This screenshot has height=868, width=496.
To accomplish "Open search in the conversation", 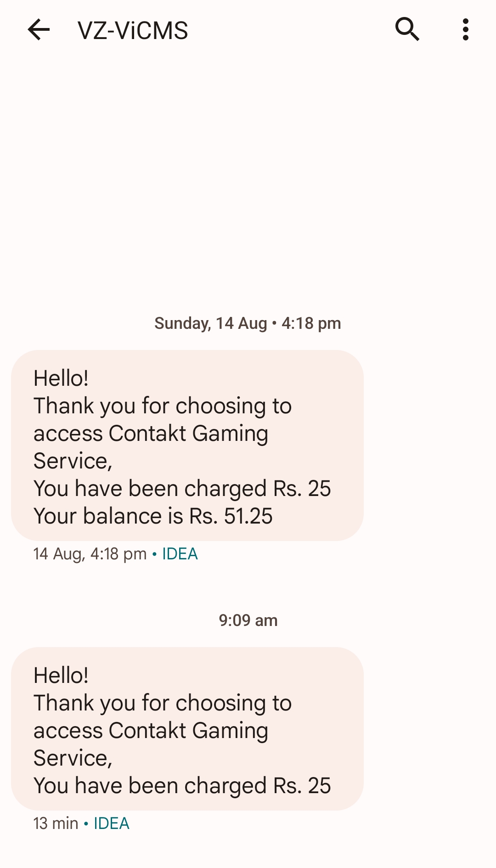I will [407, 30].
